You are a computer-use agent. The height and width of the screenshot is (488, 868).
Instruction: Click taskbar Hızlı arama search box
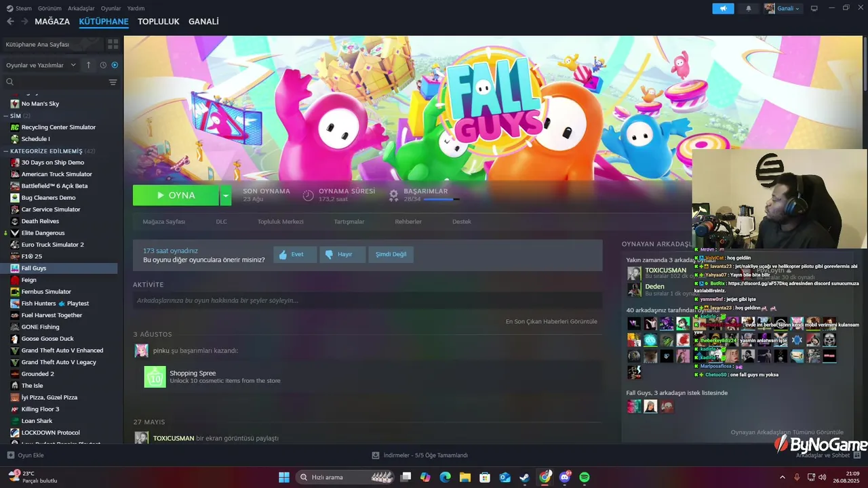[344, 477]
